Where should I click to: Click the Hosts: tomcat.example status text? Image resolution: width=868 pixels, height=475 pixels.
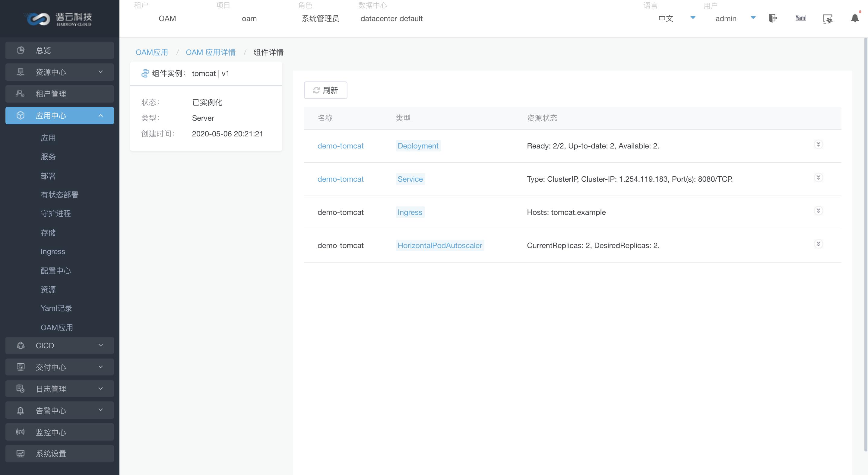point(566,212)
